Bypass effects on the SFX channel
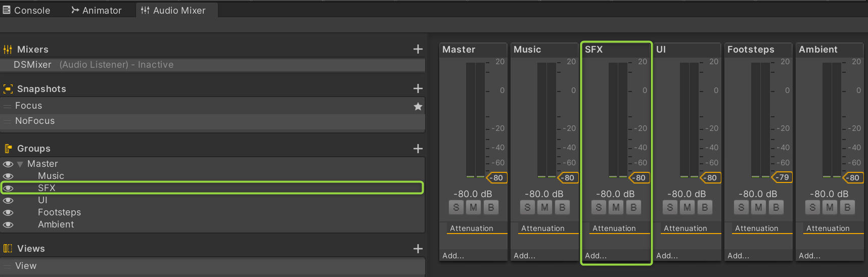Image resolution: width=868 pixels, height=277 pixels. (x=633, y=207)
